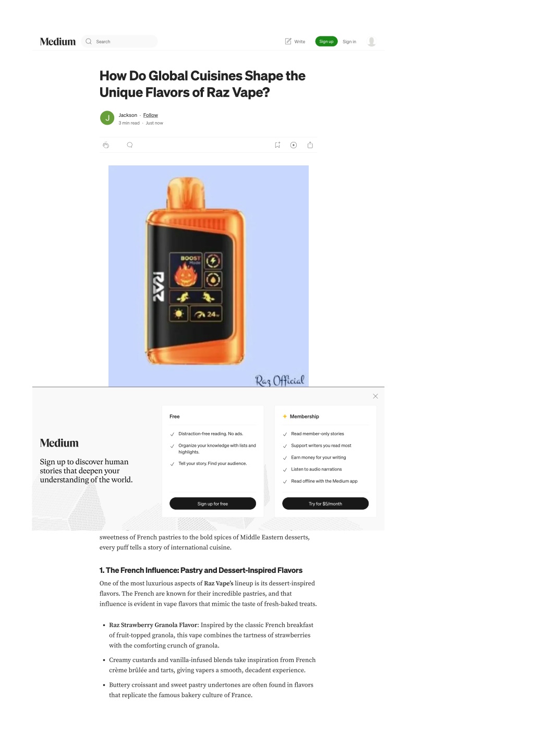Screen dimensions: 534x756
Task: Follow the author Jackson
Action: 151,115
